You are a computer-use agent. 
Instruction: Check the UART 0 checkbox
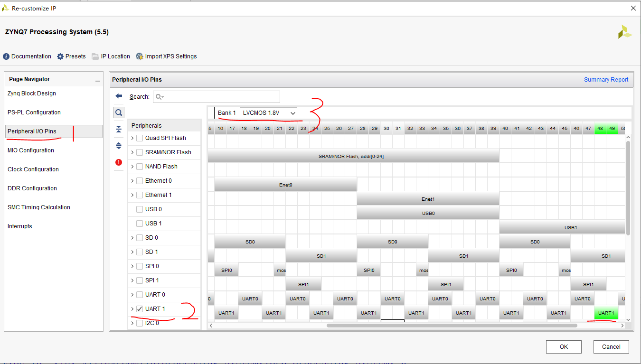[x=140, y=295]
